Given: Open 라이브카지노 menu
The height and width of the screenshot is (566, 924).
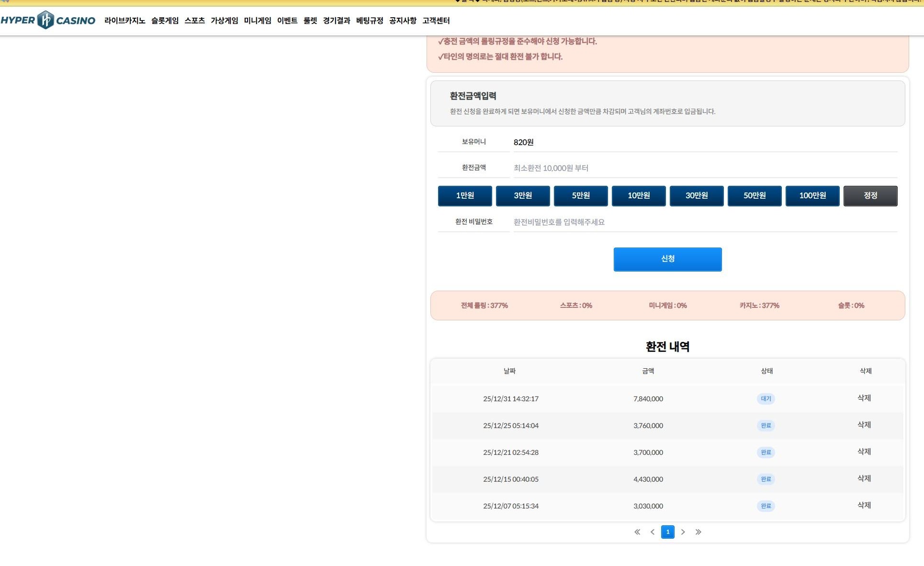Looking at the screenshot, I should coord(124,21).
